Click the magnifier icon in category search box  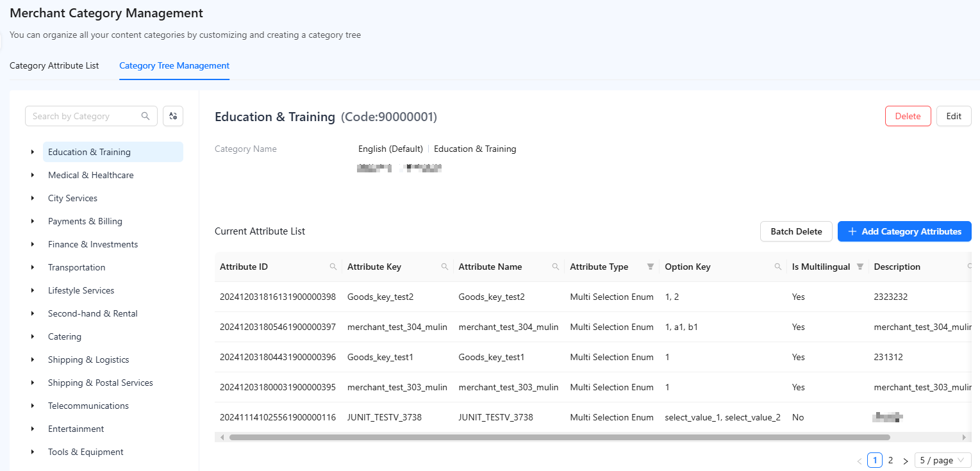click(145, 116)
